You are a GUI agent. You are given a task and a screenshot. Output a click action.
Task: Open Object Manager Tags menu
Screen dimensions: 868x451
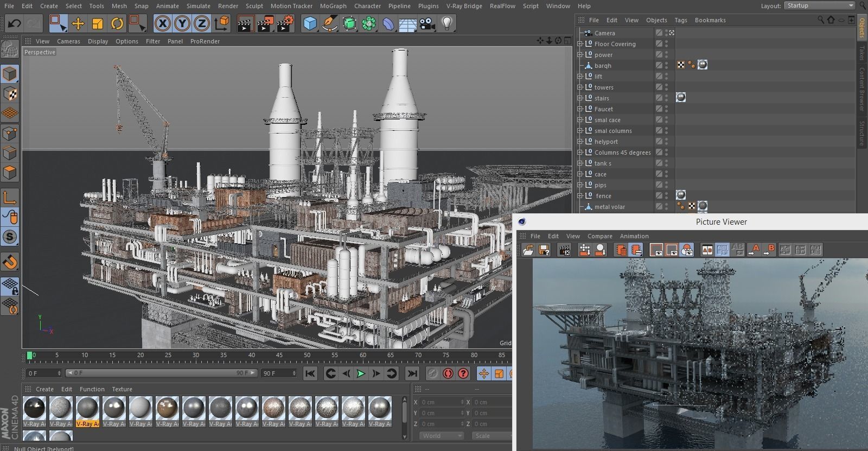click(x=681, y=20)
